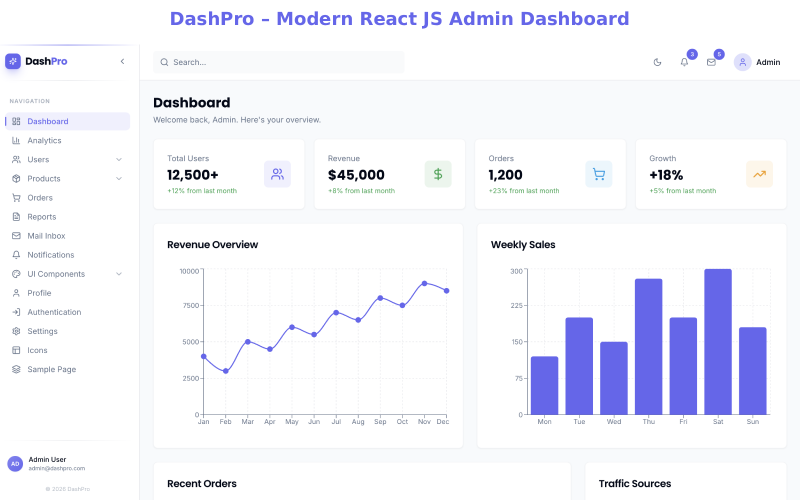Click the sidebar Notifications bell icon
This screenshot has height=500, width=800.
[x=16, y=255]
